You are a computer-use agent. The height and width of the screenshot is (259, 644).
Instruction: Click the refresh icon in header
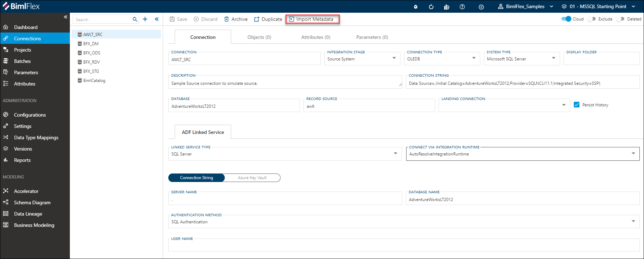pos(431,7)
